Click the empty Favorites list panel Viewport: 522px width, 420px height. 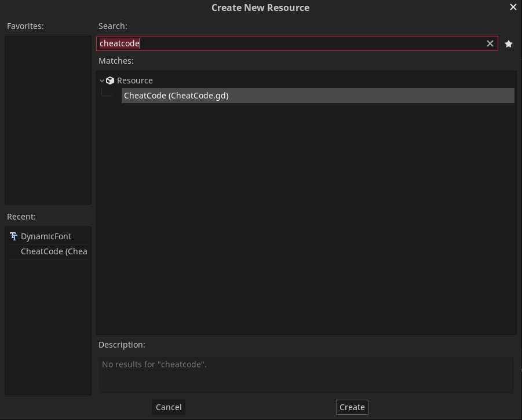click(x=48, y=120)
